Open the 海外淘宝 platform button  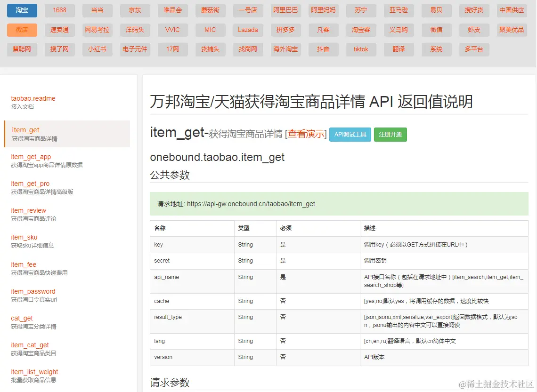(285, 49)
